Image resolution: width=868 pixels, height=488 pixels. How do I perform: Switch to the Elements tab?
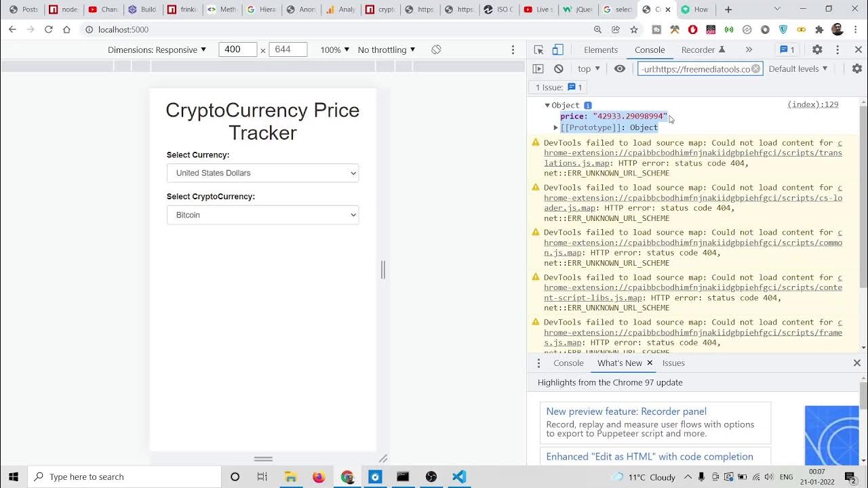pos(600,49)
